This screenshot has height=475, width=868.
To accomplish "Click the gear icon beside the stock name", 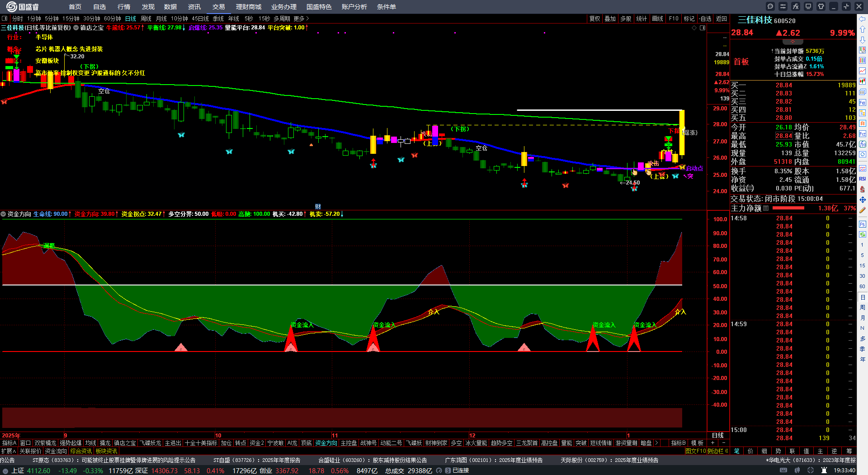I will point(76,28).
